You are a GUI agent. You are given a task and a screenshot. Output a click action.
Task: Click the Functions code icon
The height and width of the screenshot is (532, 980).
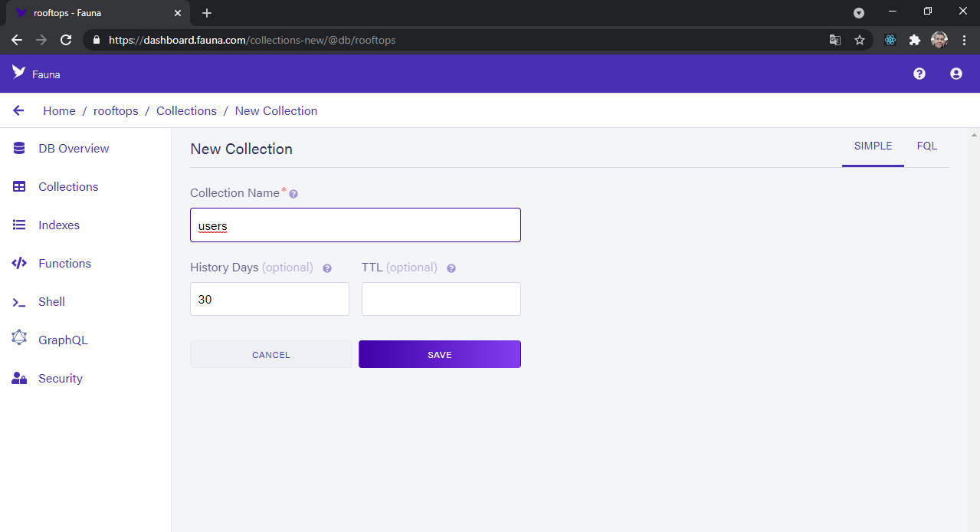pos(19,264)
